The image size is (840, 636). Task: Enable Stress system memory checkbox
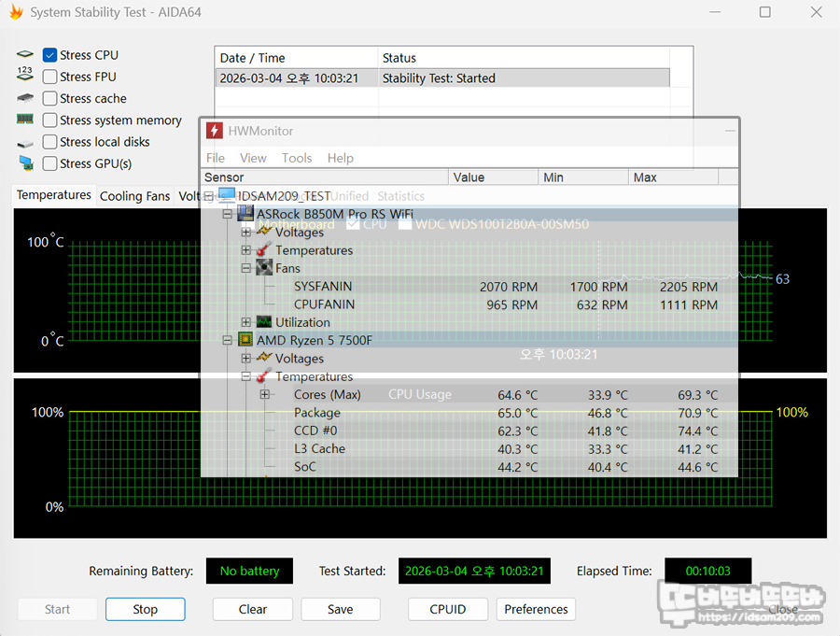49,120
